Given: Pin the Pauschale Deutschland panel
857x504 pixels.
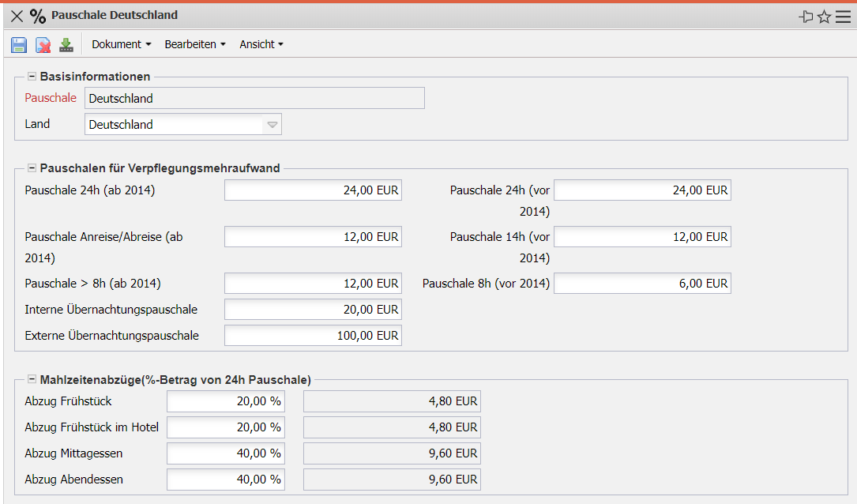Looking at the screenshot, I should [x=806, y=17].
